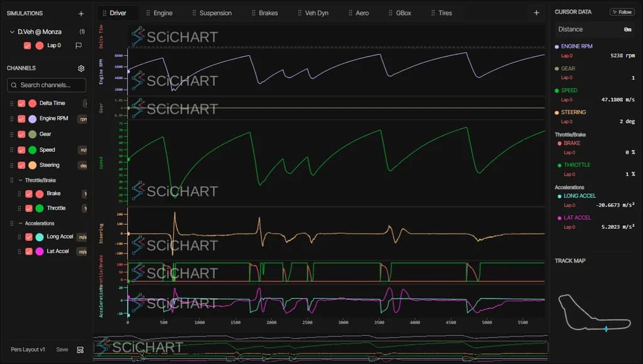Grab drag handle of Delta Time channel
This screenshot has height=364, width=643.
[11, 104]
